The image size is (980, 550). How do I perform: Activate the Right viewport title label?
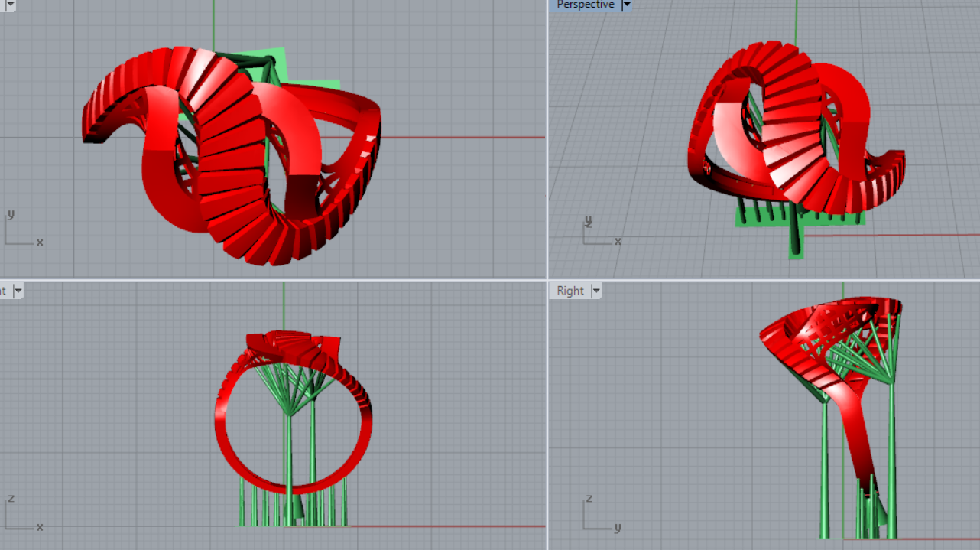click(x=570, y=291)
